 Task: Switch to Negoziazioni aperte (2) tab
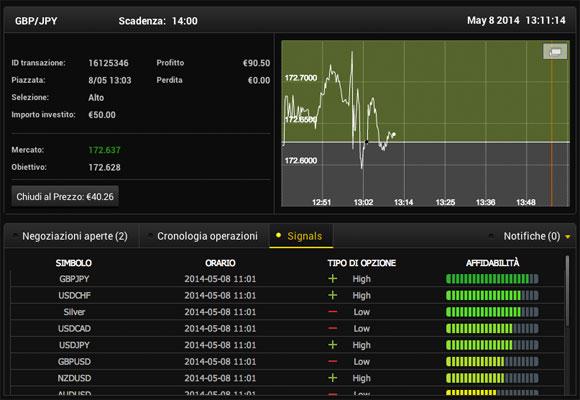[x=75, y=236]
